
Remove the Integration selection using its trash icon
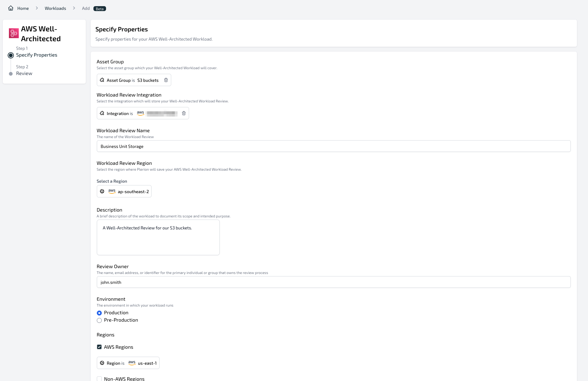tap(184, 113)
